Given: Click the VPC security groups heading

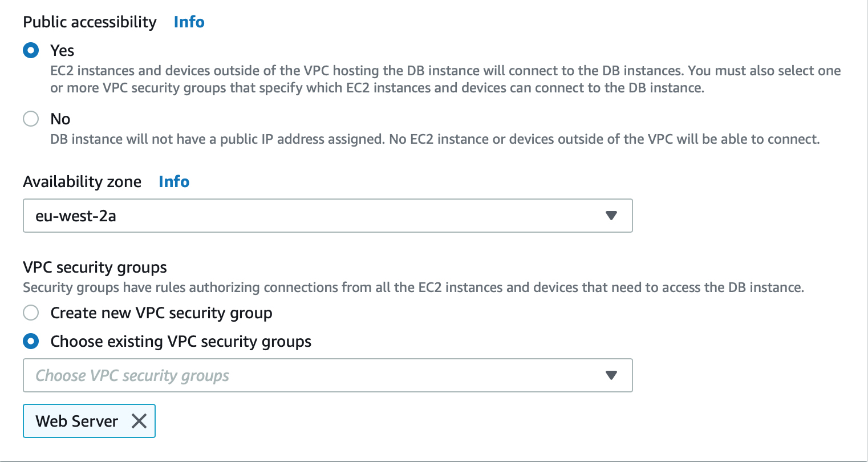Looking at the screenshot, I should 95,267.
